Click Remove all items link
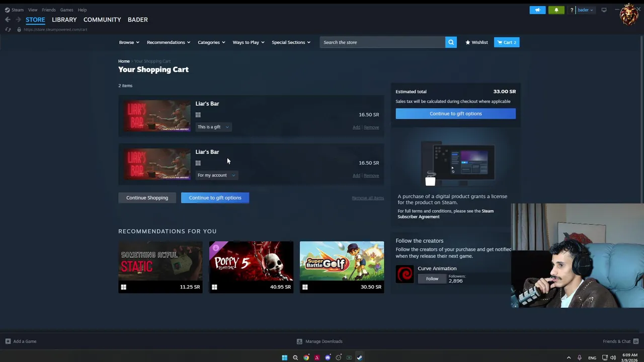This screenshot has height=362, width=644. pyautogui.click(x=368, y=198)
